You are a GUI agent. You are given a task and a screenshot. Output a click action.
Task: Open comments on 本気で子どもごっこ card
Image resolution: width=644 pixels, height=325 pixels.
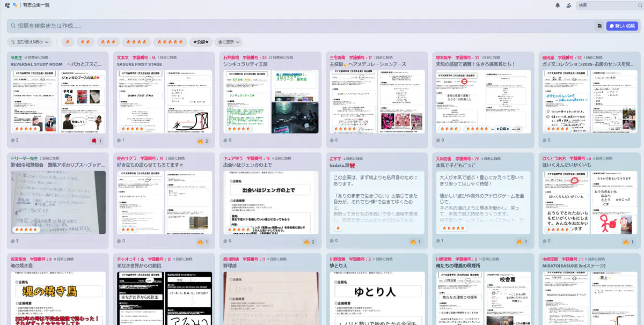pyautogui.click(x=440, y=241)
